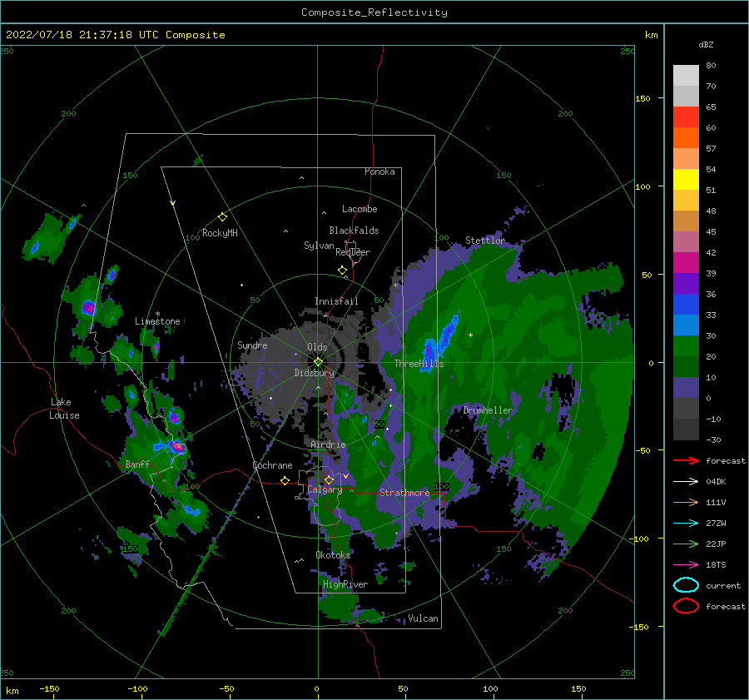This screenshot has height=700, width=749.
Task: Click the yellow diamond marker near RockyMH
Action: point(222,217)
